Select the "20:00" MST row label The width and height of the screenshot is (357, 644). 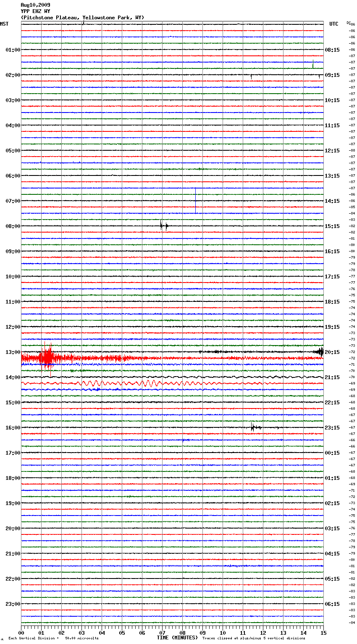(x=13, y=529)
